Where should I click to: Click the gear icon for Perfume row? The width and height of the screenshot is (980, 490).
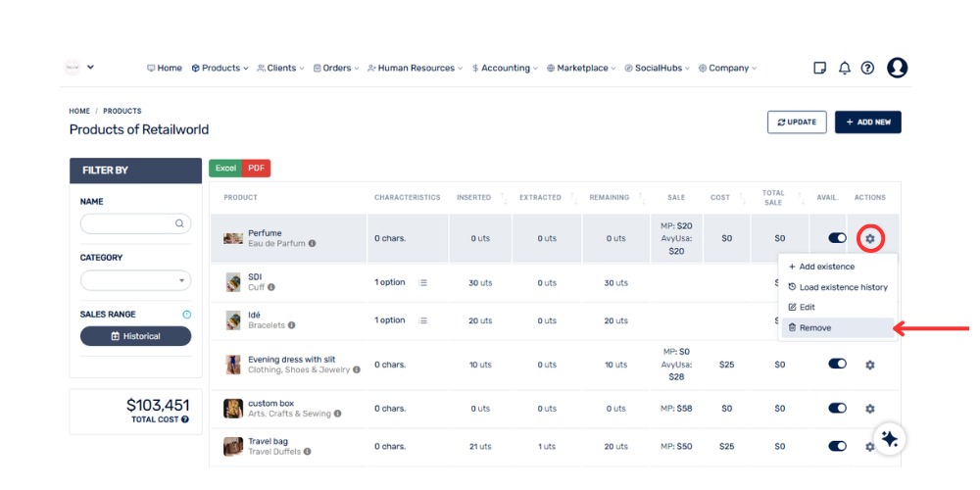click(x=870, y=238)
